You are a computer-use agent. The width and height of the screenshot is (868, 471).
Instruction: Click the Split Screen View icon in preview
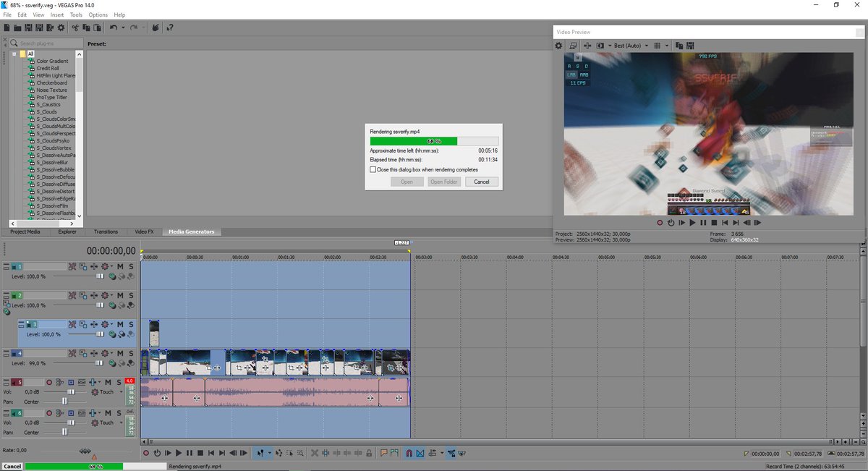pos(600,45)
